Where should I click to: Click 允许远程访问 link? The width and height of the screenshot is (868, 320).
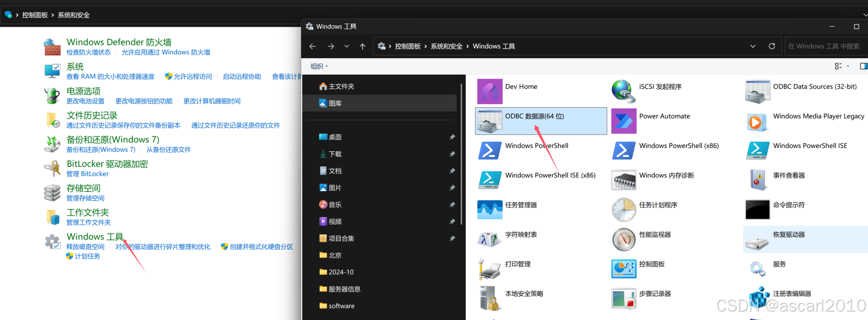193,77
